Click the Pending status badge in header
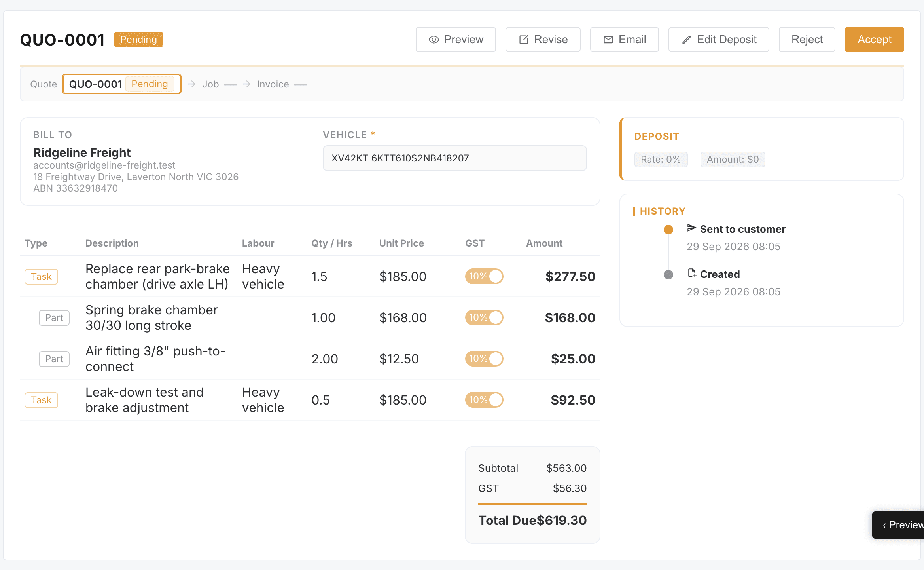The width and height of the screenshot is (924, 570). 138,40
